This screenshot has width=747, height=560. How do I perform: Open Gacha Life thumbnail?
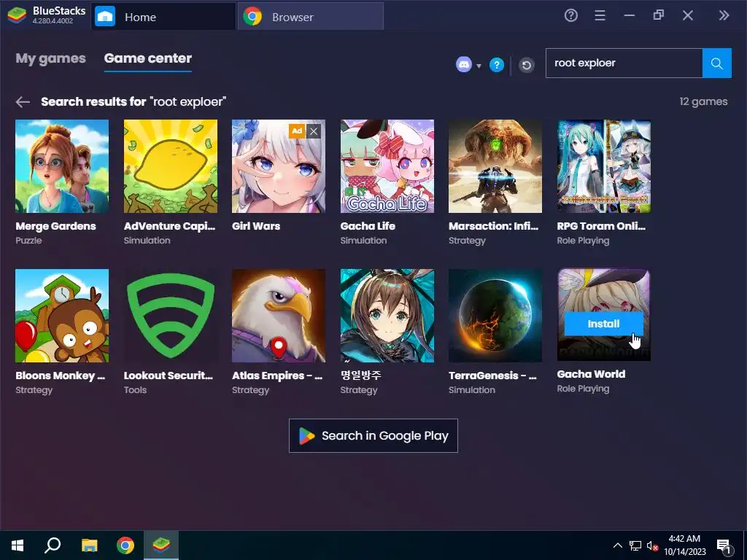pyautogui.click(x=387, y=166)
